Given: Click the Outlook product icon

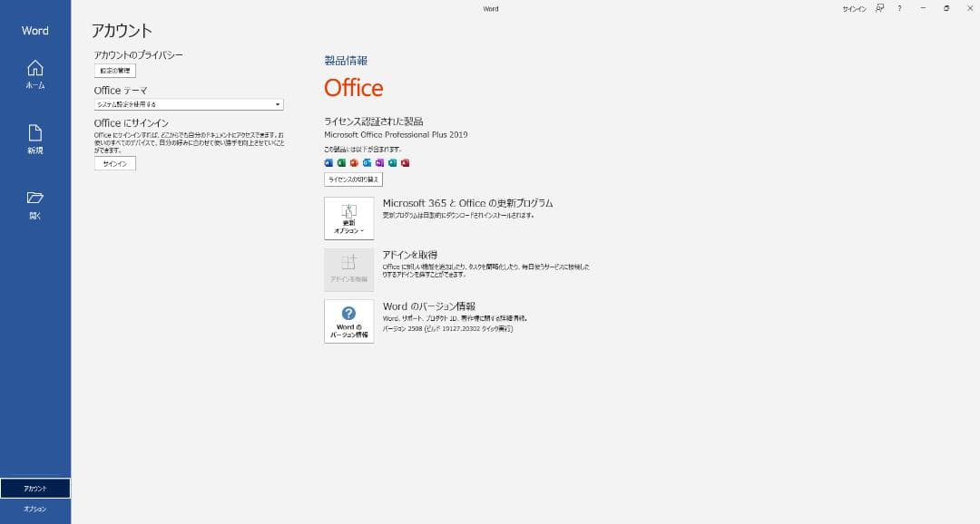Looking at the screenshot, I should tap(367, 162).
